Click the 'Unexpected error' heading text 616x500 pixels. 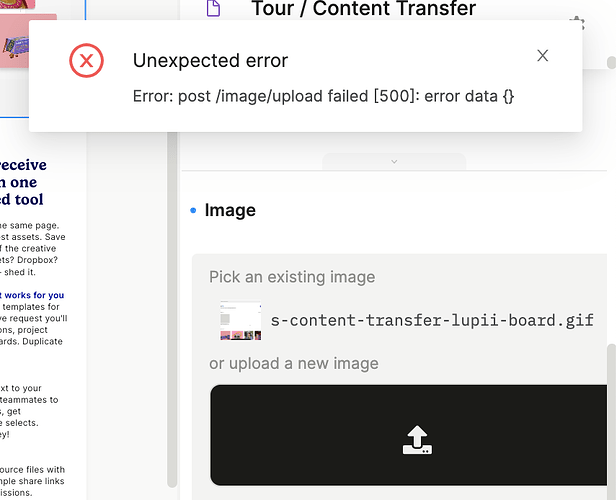point(210,61)
